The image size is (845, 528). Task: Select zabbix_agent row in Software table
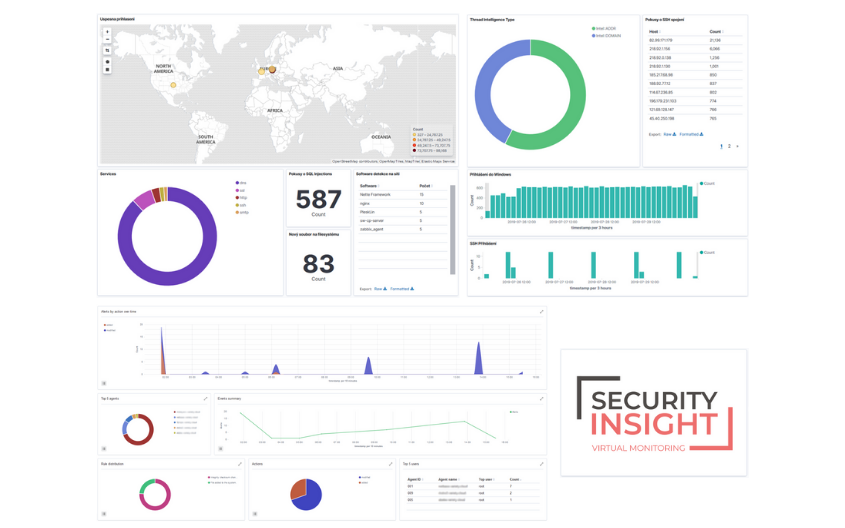pos(403,230)
